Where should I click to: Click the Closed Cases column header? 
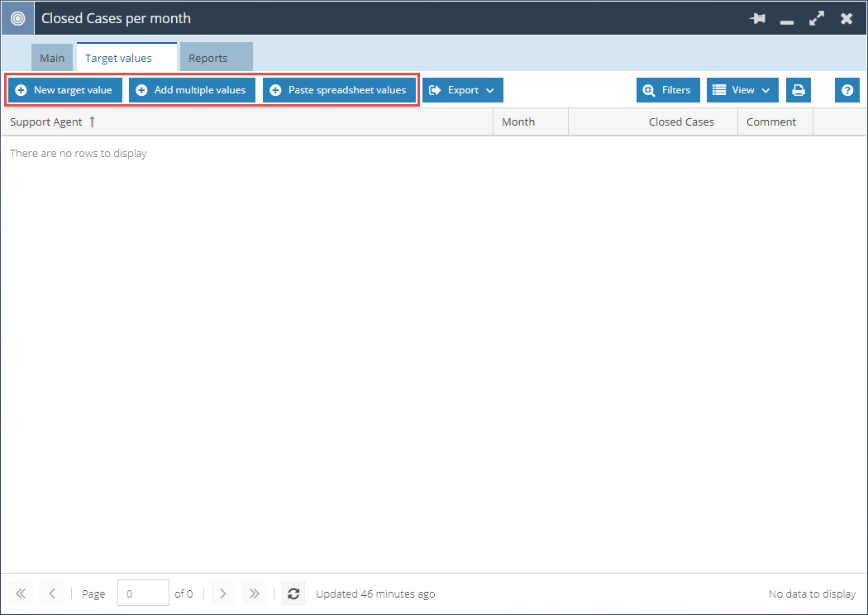[653, 122]
